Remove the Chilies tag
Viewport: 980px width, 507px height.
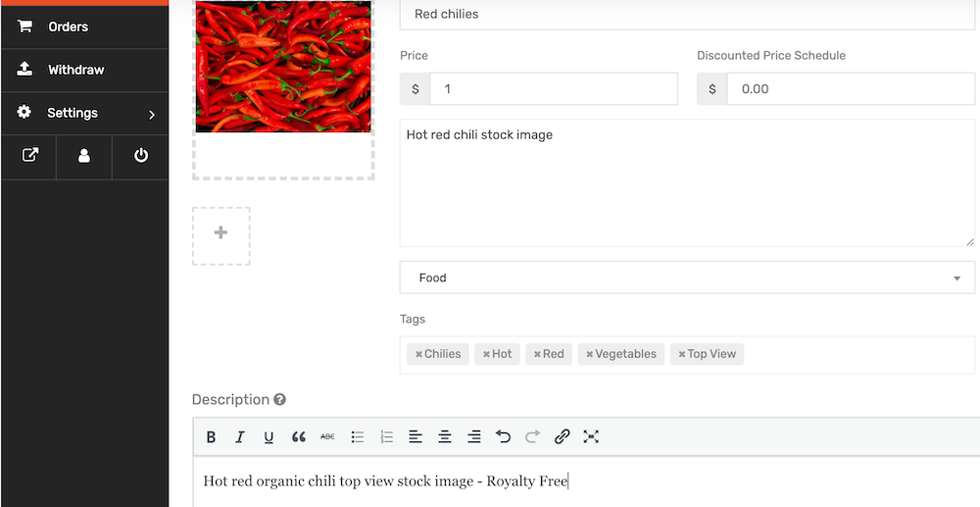(418, 354)
